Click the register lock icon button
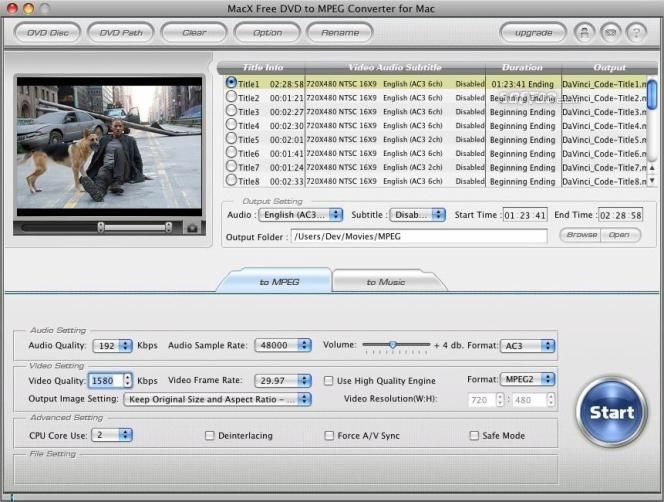The width and height of the screenshot is (664, 502). click(584, 33)
